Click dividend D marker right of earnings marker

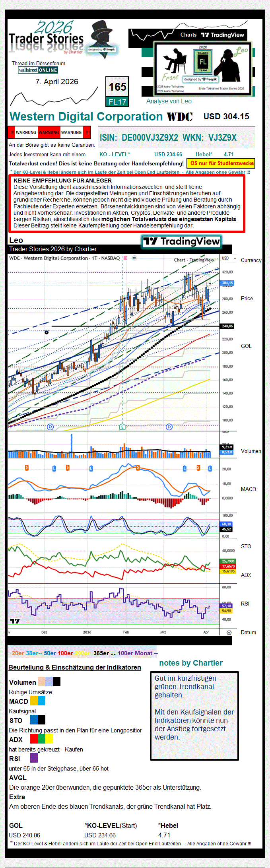point(169,427)
